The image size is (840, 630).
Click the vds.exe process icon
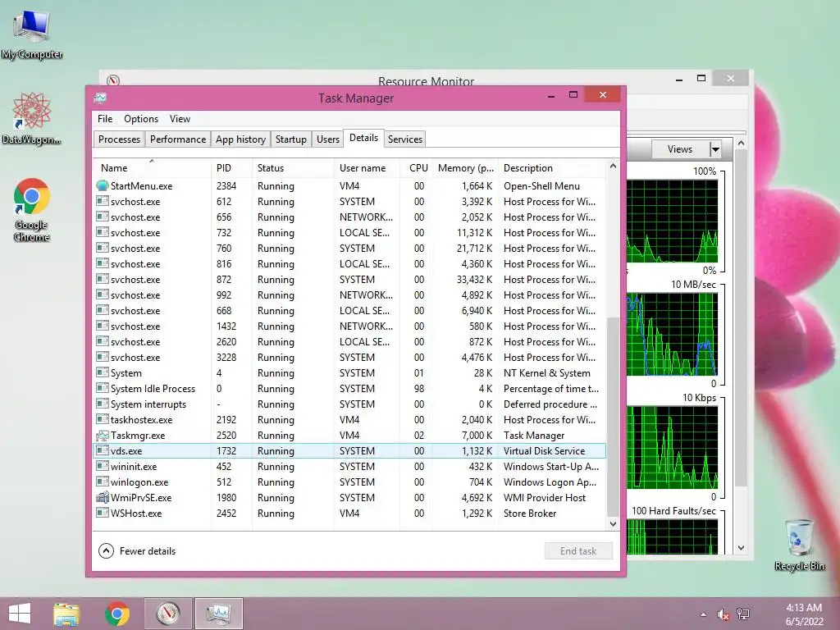click(x=103, y=451)
